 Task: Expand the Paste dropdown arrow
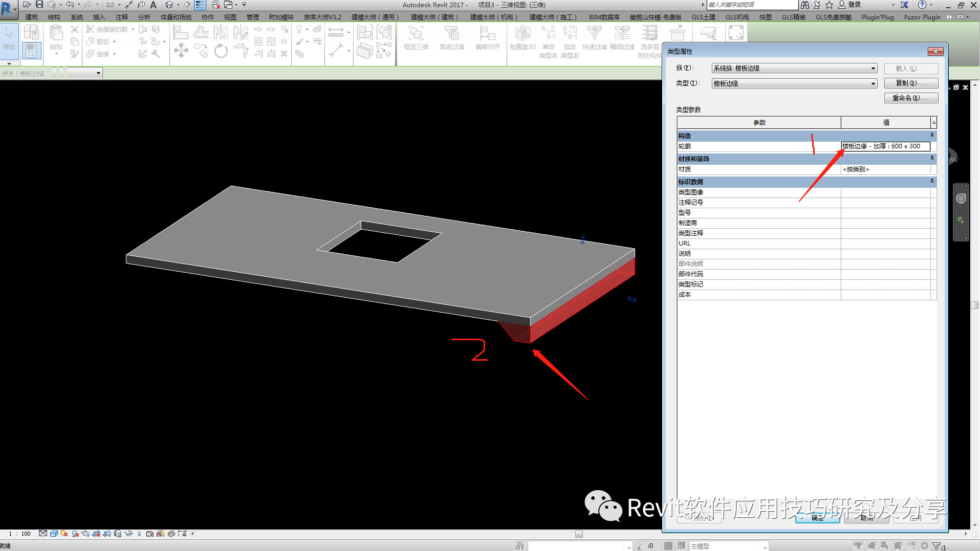click(56, 53)
